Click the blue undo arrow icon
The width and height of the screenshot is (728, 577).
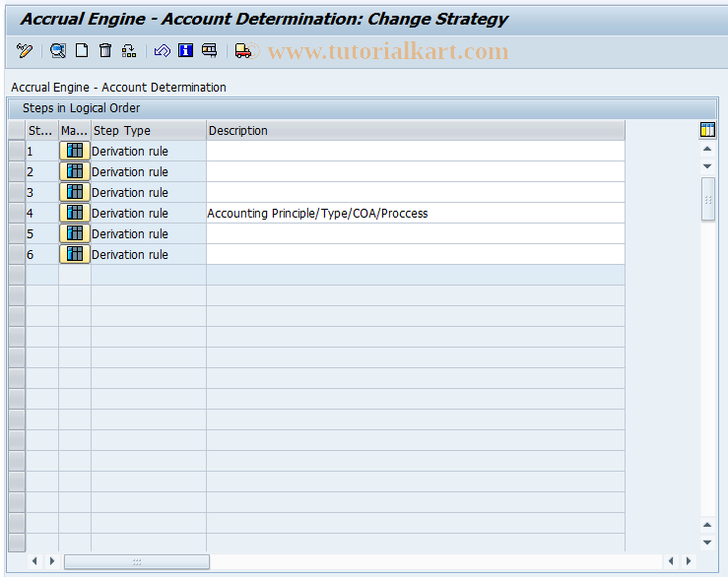click(x=163, y=51)
